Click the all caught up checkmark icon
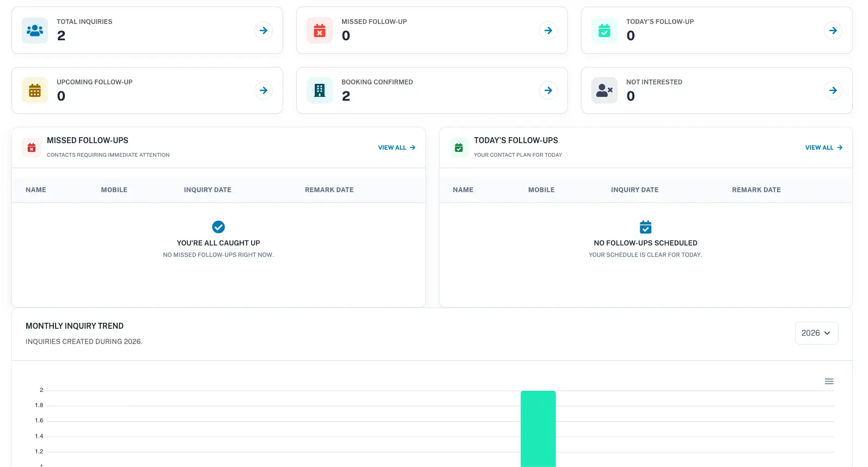The height and width of the screenshot is (467, 868). pos(218,227)
